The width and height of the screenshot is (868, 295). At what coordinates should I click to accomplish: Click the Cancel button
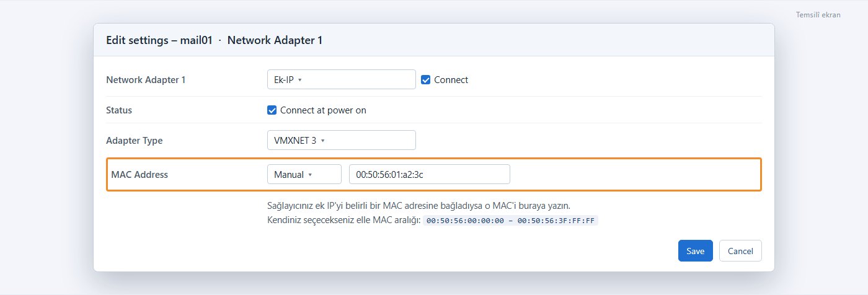pos(740,251)
